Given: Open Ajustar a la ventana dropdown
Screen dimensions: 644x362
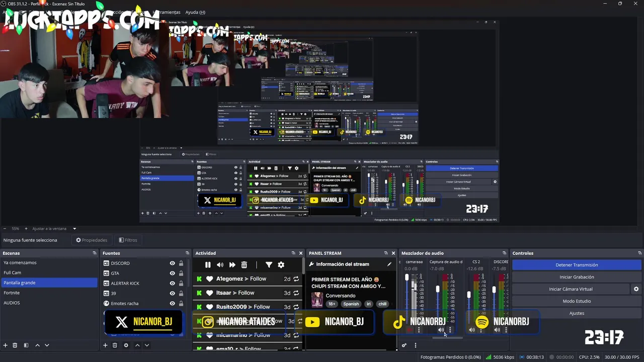Looking at the screenshot, I should click(74, 228).
